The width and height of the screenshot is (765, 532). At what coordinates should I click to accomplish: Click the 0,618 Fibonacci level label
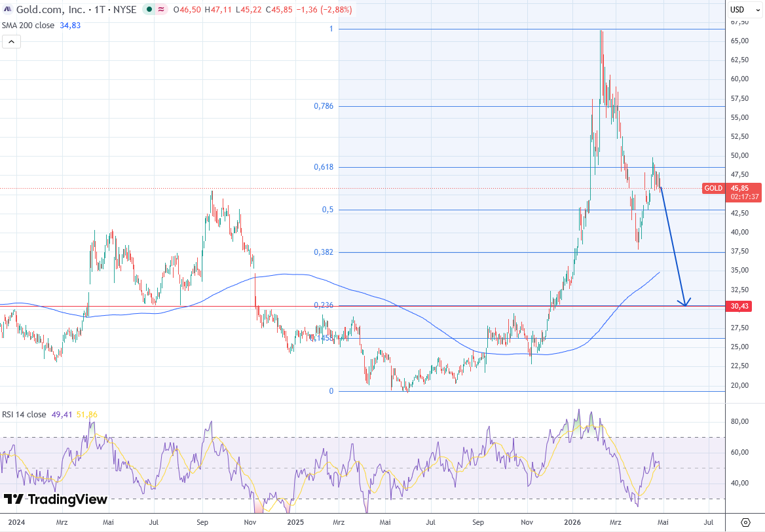[324, 167]
